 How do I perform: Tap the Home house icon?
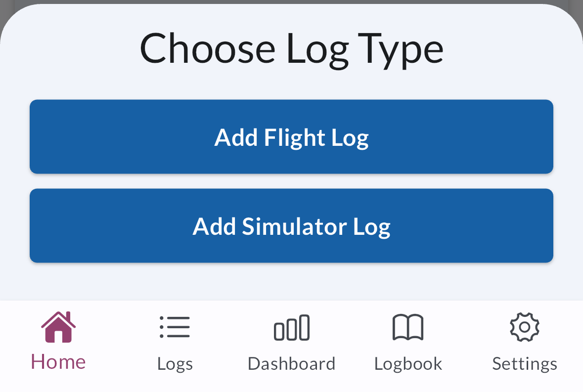coord(58,327)
